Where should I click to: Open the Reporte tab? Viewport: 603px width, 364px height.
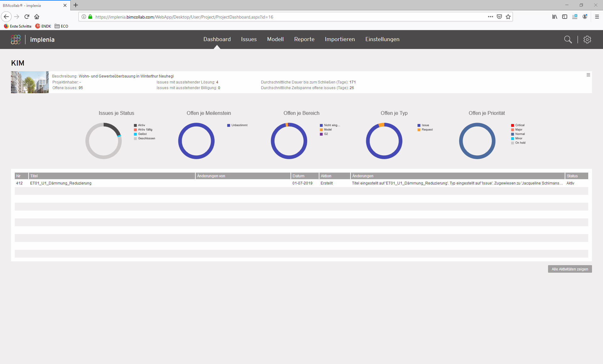pos(304,39)
